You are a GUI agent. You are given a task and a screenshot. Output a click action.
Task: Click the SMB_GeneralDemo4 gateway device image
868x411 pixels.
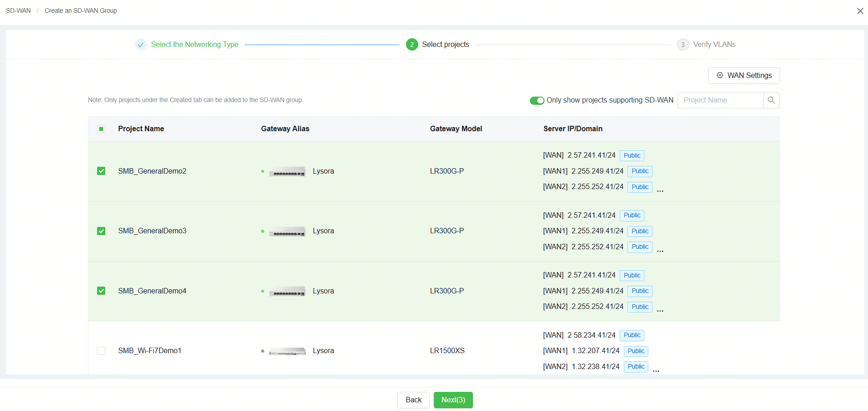tap(287, 291)
